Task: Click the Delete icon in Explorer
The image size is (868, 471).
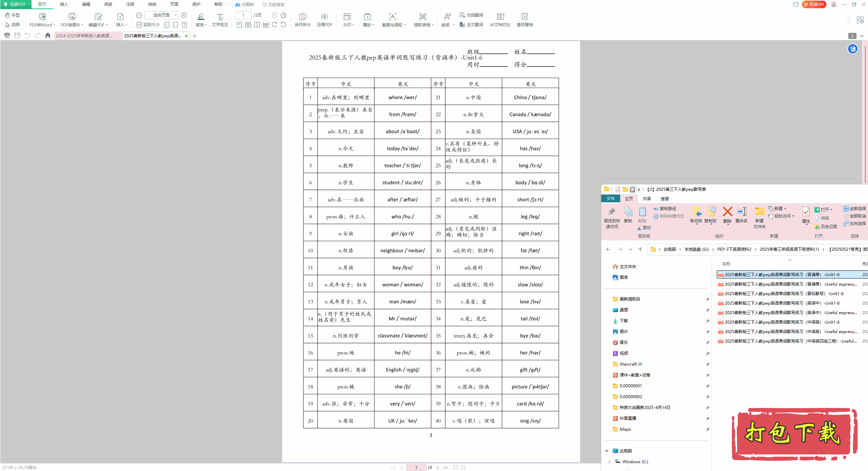Action: (727, 215)
